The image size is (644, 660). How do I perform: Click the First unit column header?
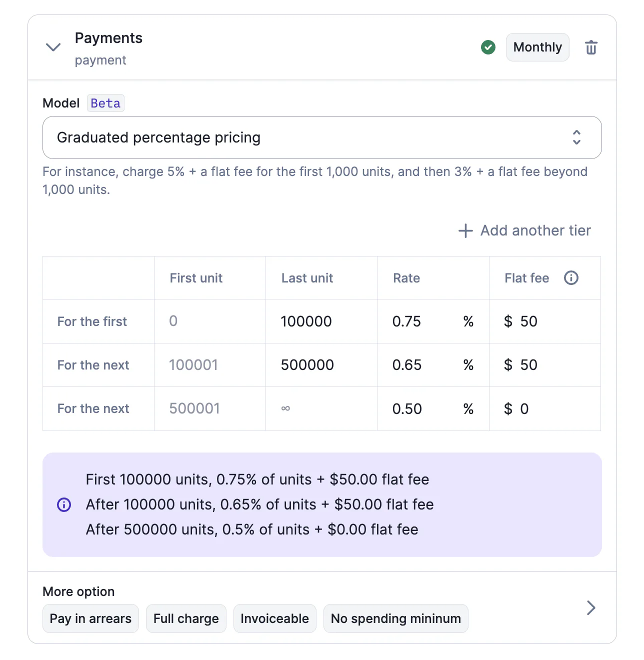tap(196, 278)
